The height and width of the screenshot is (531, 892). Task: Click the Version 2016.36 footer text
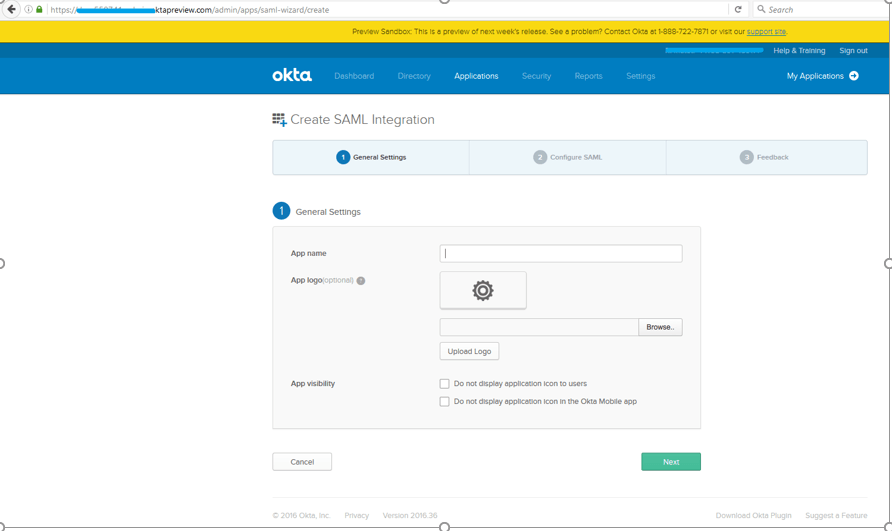410,515
